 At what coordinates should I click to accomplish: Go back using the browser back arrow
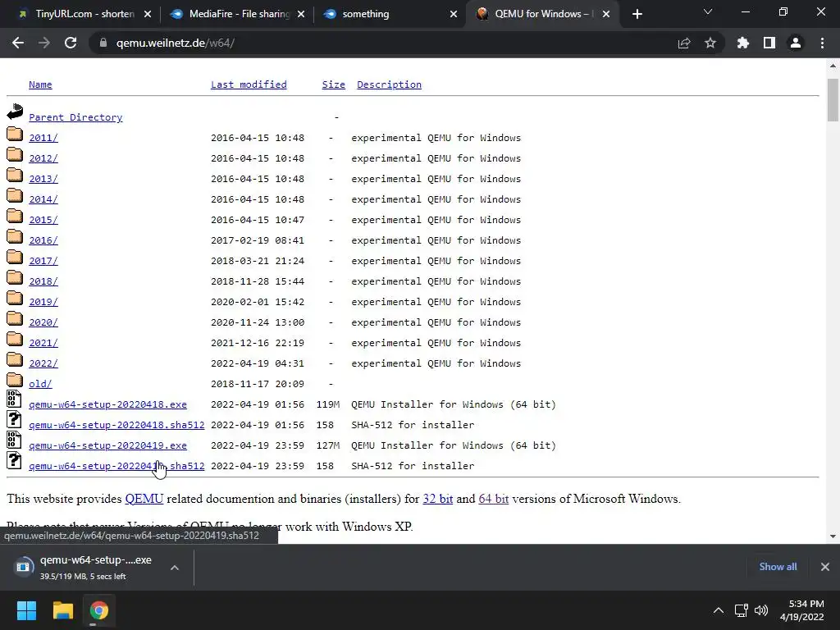pyautogui.click(x=18, y=43)
